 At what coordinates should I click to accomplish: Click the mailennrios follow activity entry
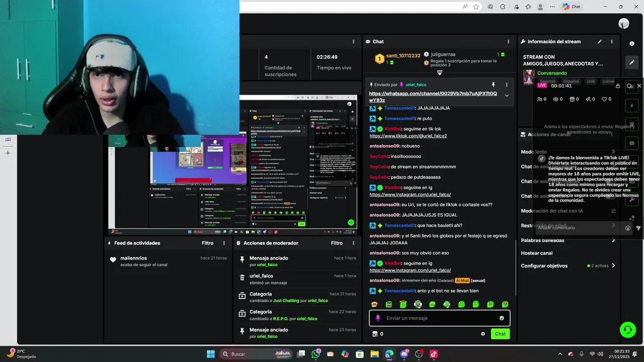[x=169, y=261]
